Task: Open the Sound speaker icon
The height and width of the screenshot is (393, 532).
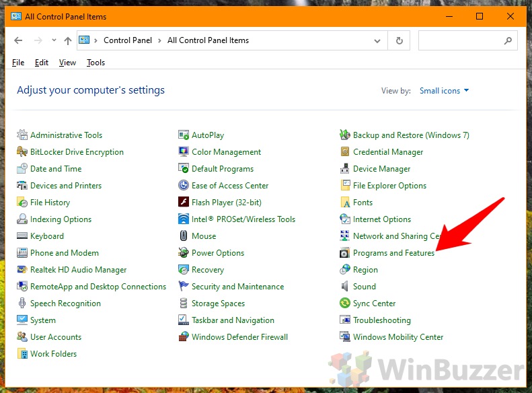Action: pyautogui.click(x=345, y=286)
